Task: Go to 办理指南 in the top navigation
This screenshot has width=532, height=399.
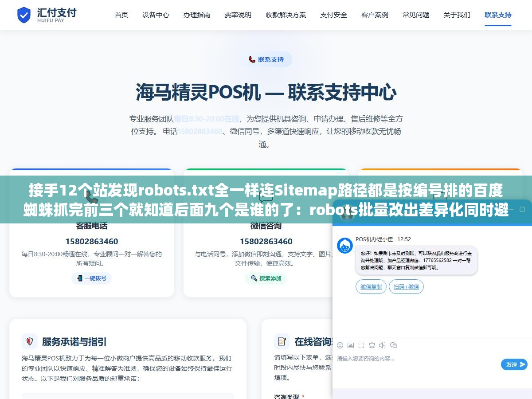Action: click(x=197, y=15)
